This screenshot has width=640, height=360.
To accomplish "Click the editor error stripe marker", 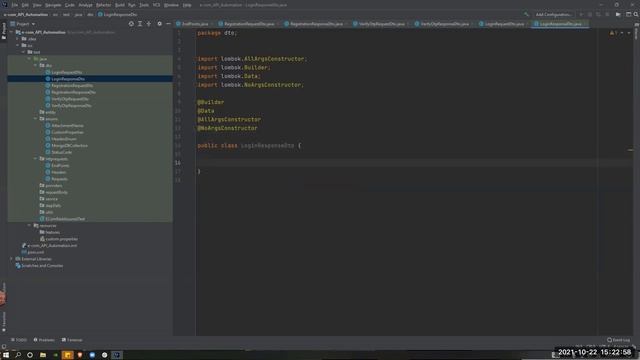I will coord(630,150).
